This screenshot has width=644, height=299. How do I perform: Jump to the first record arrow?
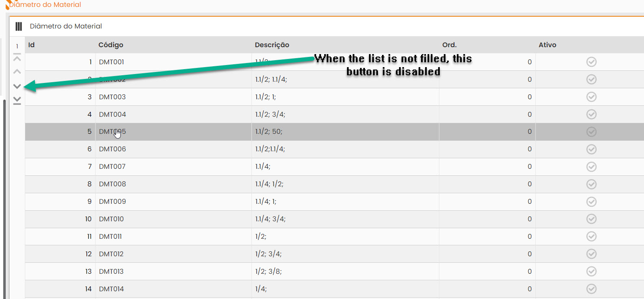pos(17,57)
